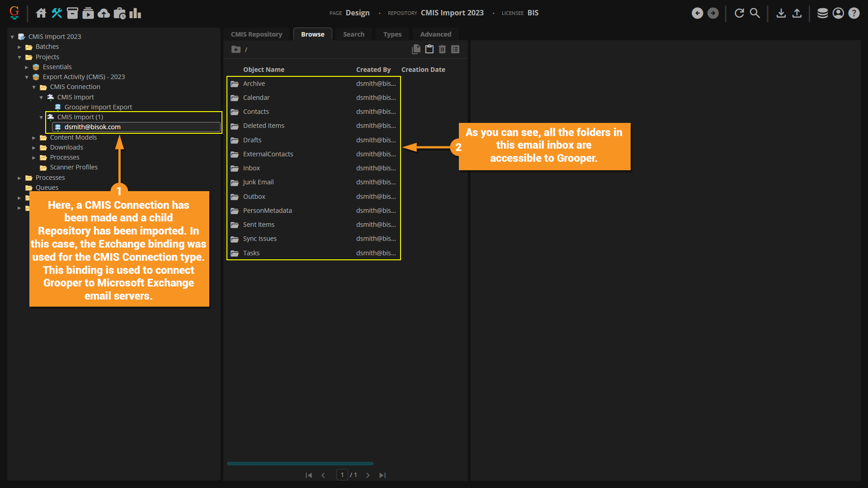868x488 pixels.
Task: Open the Home page icon
Action: 41,13
